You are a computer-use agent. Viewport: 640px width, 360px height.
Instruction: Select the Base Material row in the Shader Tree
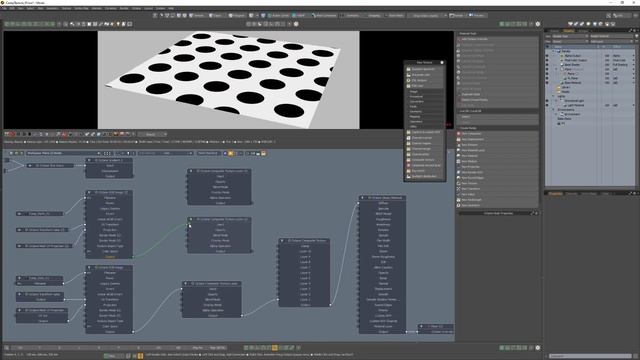pyautogui.click(x=590, y=82)
